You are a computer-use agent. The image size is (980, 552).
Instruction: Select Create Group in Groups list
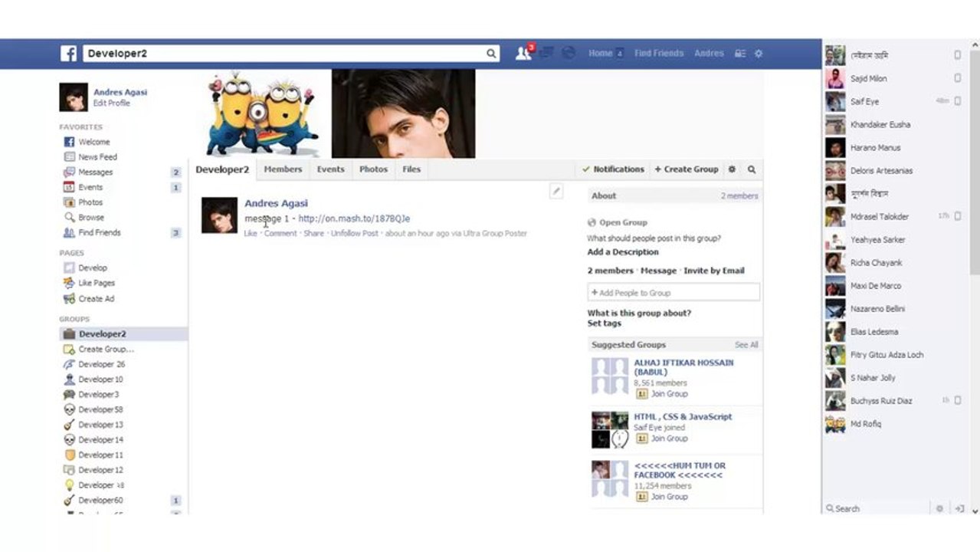pyautogui.click(x=106, y=349)
